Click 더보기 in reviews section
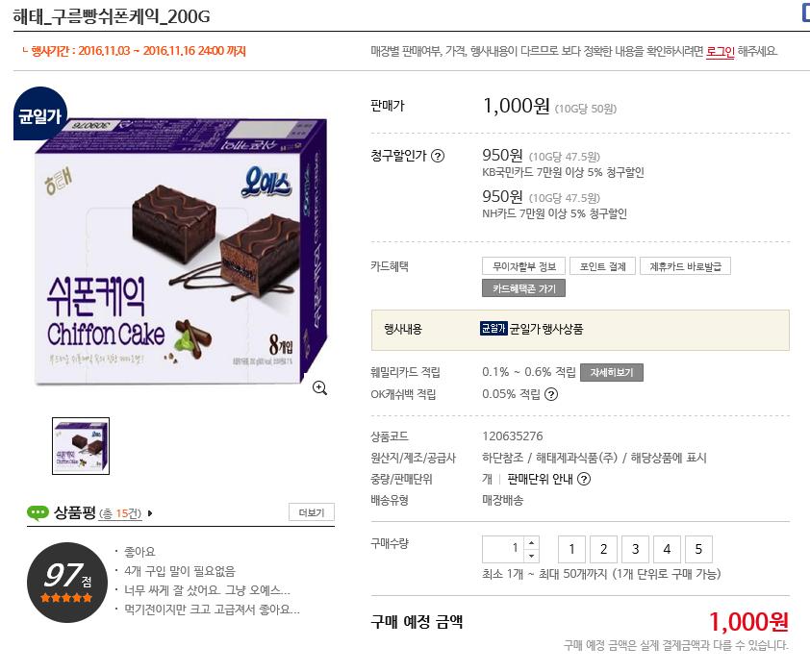The height and width of the screenshot is (672, 810). (x=312, y=512)
